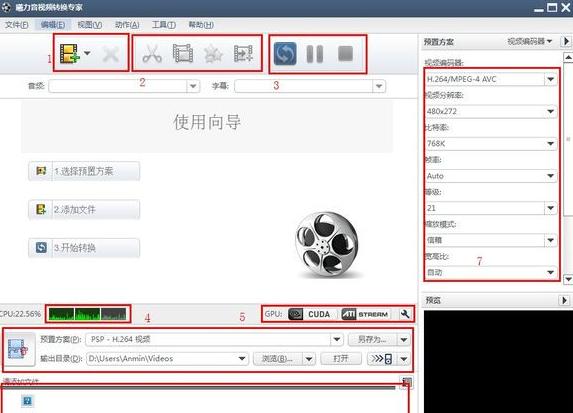Click the add file film icon

[70, 54]
